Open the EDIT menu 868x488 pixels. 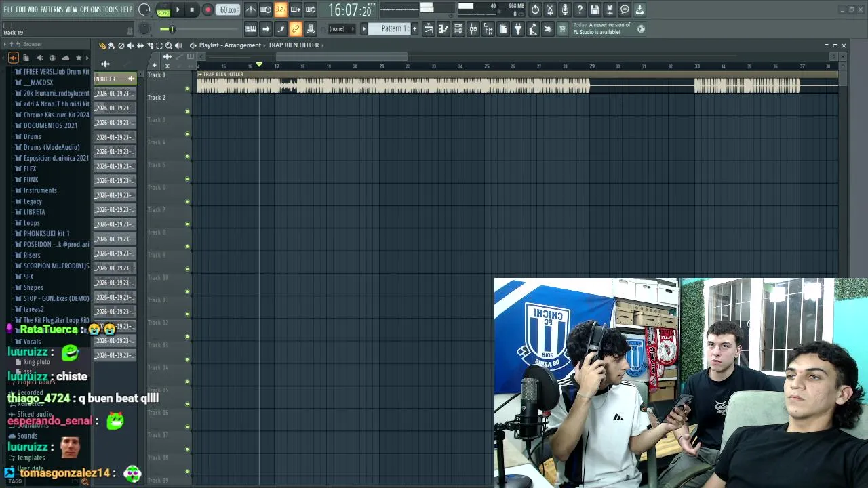21,9
